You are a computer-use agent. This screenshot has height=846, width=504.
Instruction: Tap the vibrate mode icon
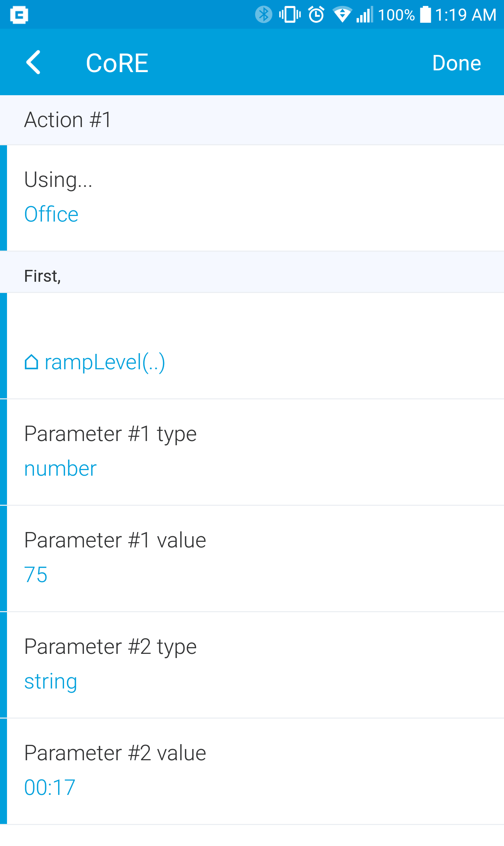(x=290, y=15)
